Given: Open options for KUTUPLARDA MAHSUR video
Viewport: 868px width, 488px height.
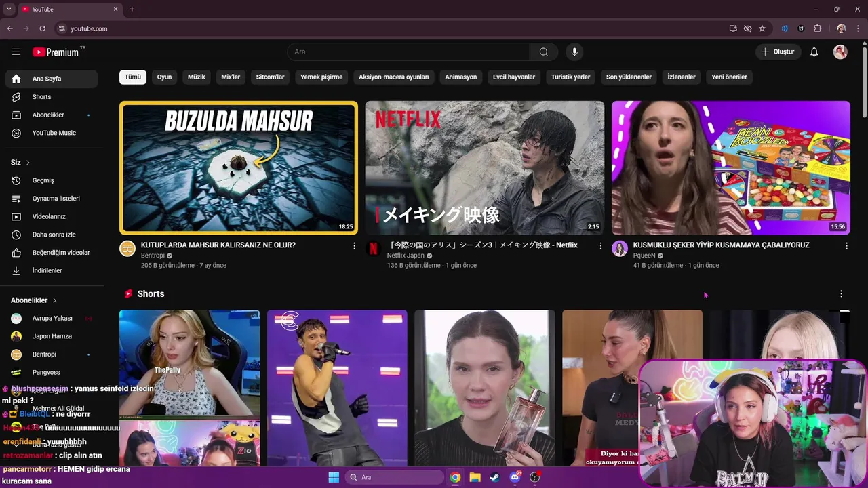Looking at the screenshot, I should coord(354,246).
